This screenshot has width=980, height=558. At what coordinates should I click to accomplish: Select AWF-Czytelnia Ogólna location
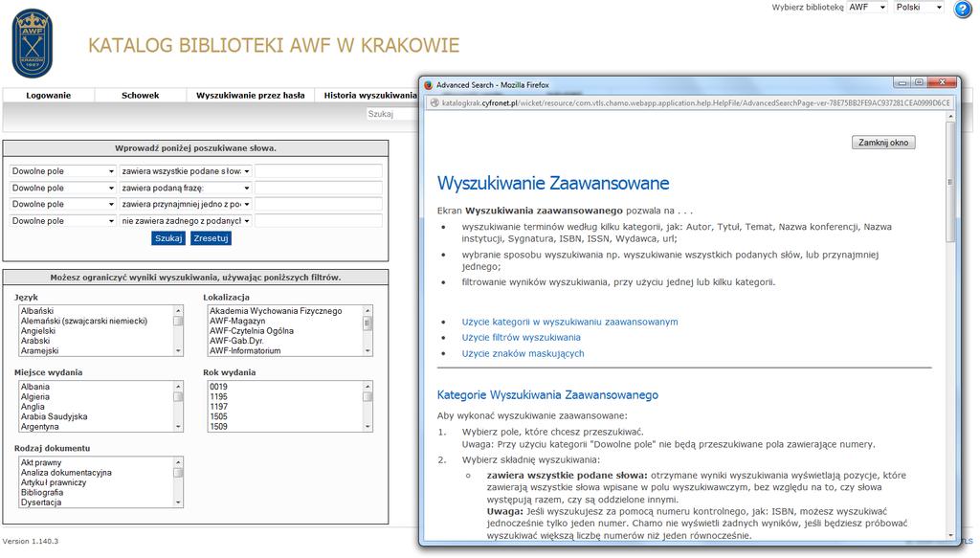[252, 331]
